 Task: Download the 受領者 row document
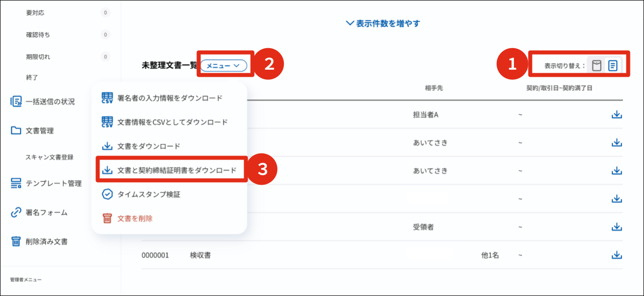[x=617, y=227]
